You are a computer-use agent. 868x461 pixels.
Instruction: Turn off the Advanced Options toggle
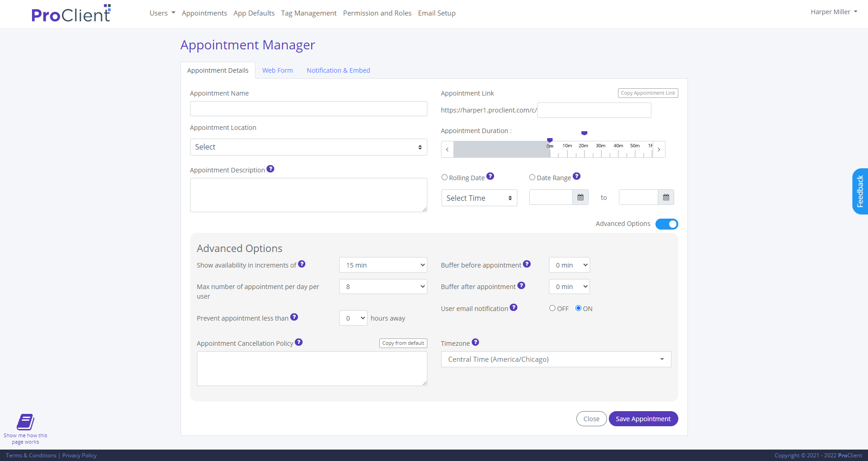point(667,224)
